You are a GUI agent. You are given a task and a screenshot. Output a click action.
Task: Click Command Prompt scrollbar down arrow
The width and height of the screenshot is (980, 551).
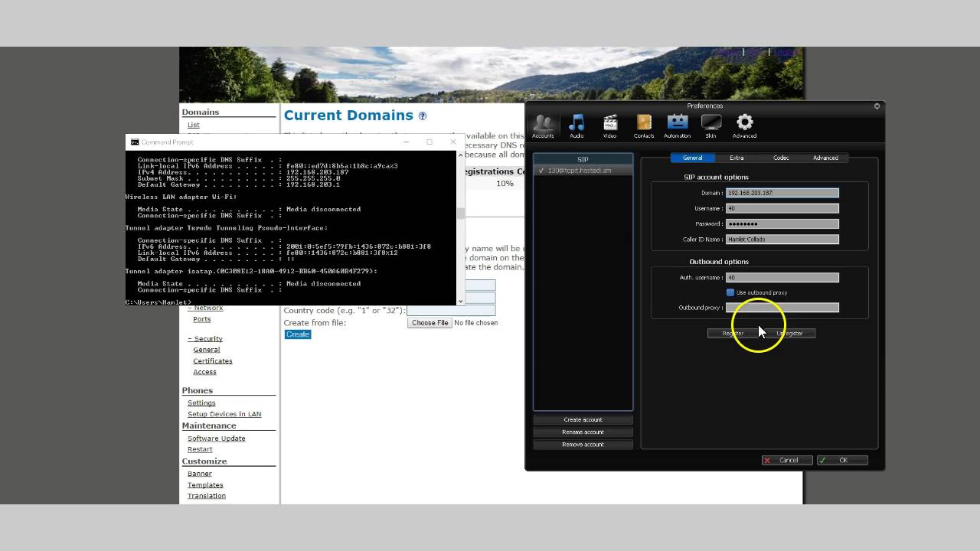(461, 302)
